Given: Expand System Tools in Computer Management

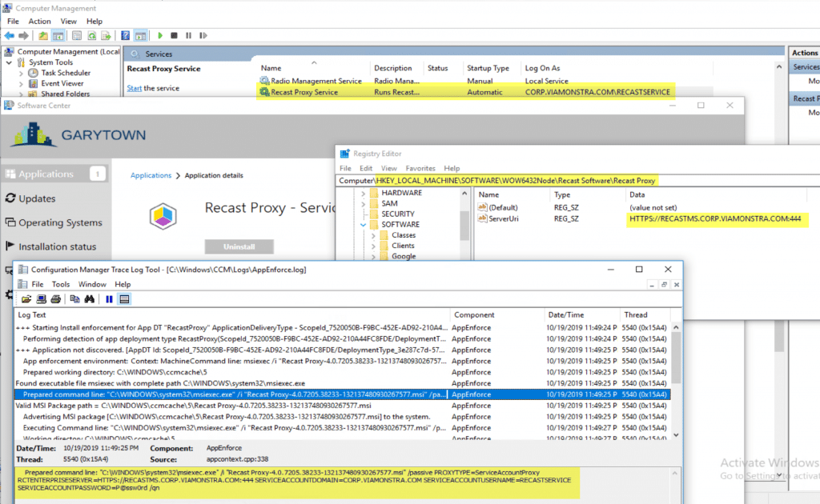Looking at the screenshot, I should tap(10, 62).
